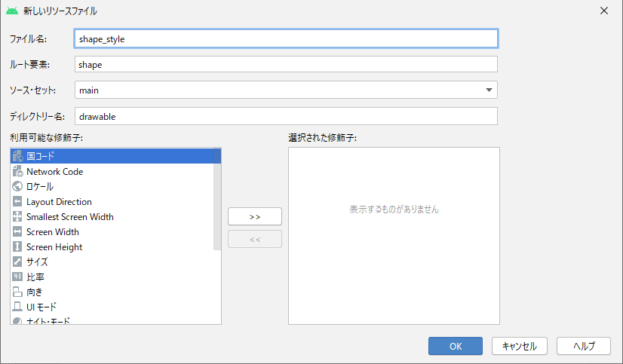623x364 pixels.
Task: Click the ルート要素 input field
Action: (x=286, y=64)
